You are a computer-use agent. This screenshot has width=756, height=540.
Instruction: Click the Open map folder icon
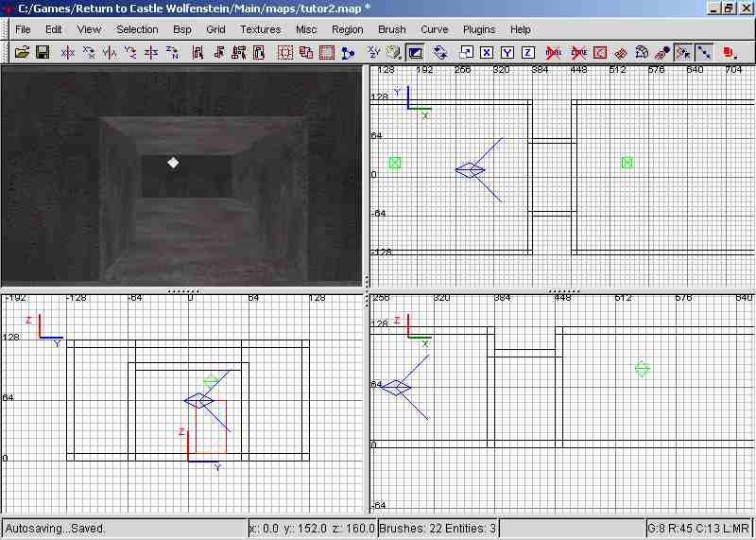coord(22,52)
